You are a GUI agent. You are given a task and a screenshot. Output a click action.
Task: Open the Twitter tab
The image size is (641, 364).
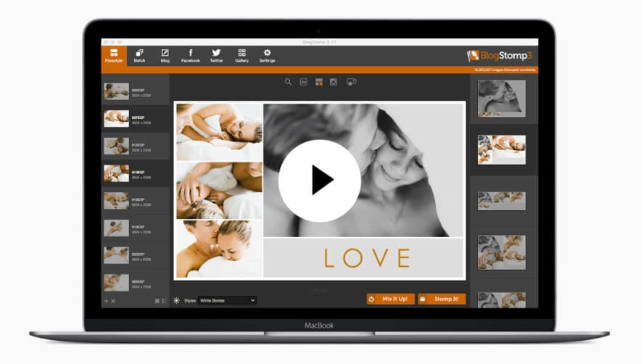tap(216, 55)
